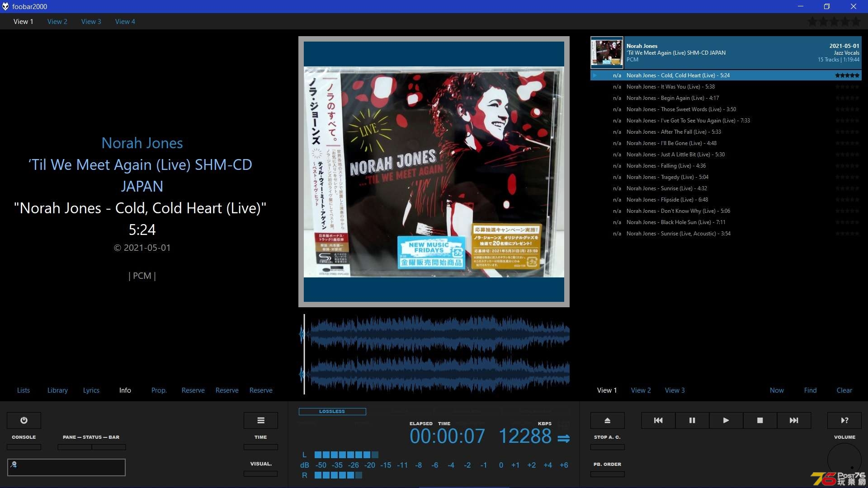This screenshot has height=488, width=868.
Task: Toggle the Time indicator bar
Action: [261, 447]
